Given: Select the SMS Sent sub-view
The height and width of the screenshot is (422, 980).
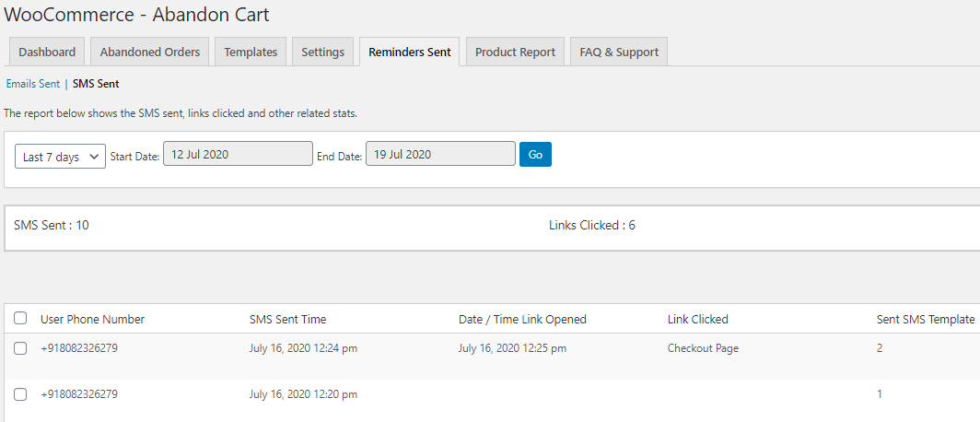Looking at the screenshot, I should pos(96,84).
